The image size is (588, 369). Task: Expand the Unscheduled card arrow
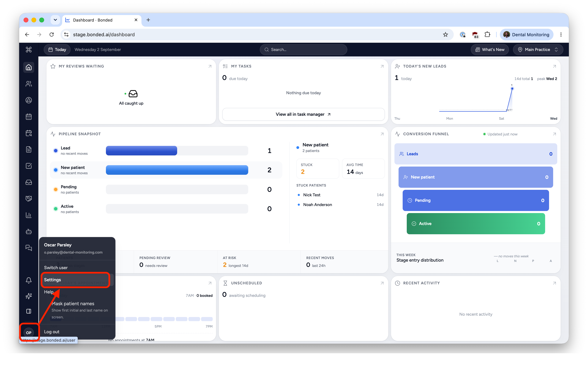[382, 283]
